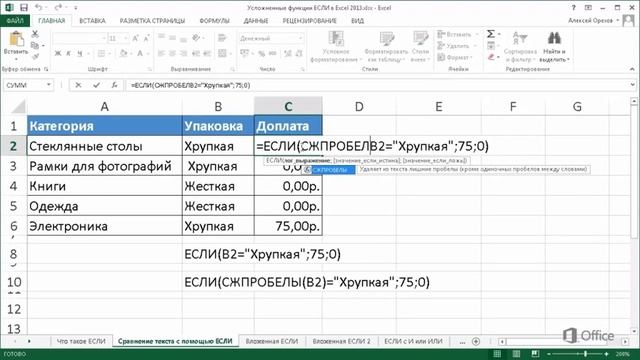The height and width of the screenshot is (360, 640).
Task: Open the ФАЙЛ tab
Action: click(15, 20)
